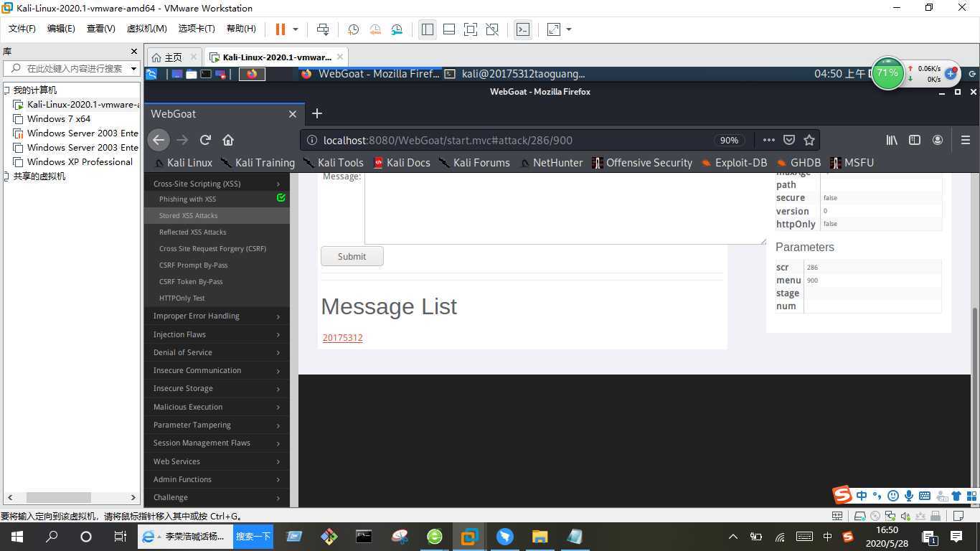Open a new Firefox tab with plus icon
Screen dimensions: 980x551
pos(317,113)
